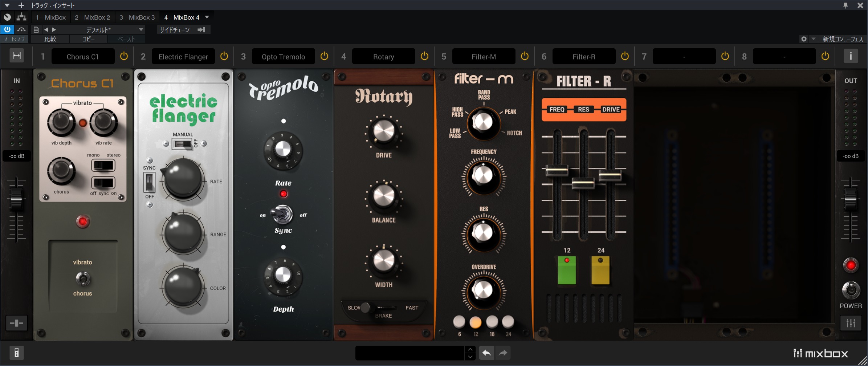Select the 18 dB slope button on Filter-M
868x366 pixels.
(x=492, y=322)
